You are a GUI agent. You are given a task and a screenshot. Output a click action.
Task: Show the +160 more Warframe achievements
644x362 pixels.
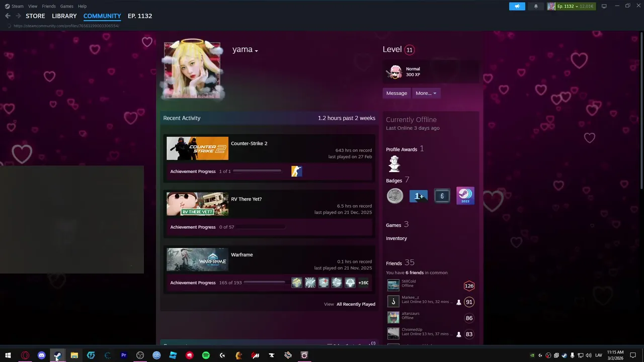(363, 283)
